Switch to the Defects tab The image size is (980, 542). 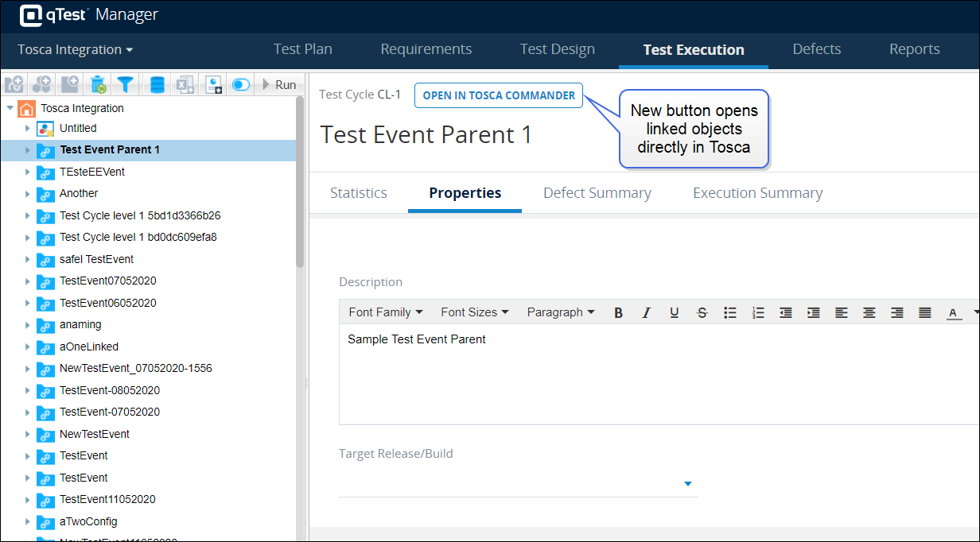click(816, 49)
